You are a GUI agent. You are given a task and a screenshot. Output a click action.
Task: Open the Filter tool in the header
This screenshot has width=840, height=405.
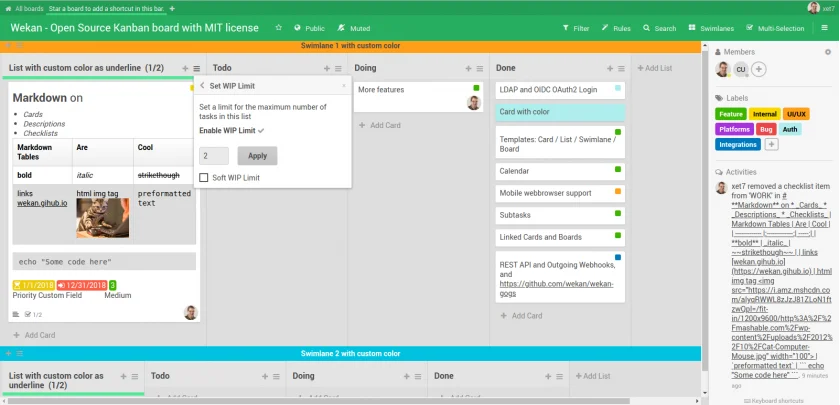coord(576,28)
